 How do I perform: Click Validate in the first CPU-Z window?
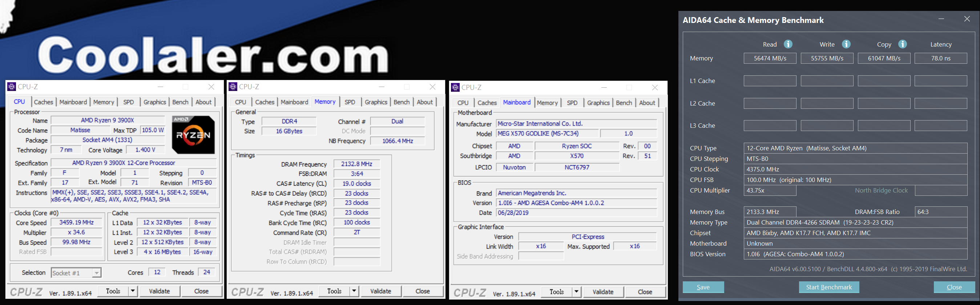pyautogui.click(x=160, y=291)
